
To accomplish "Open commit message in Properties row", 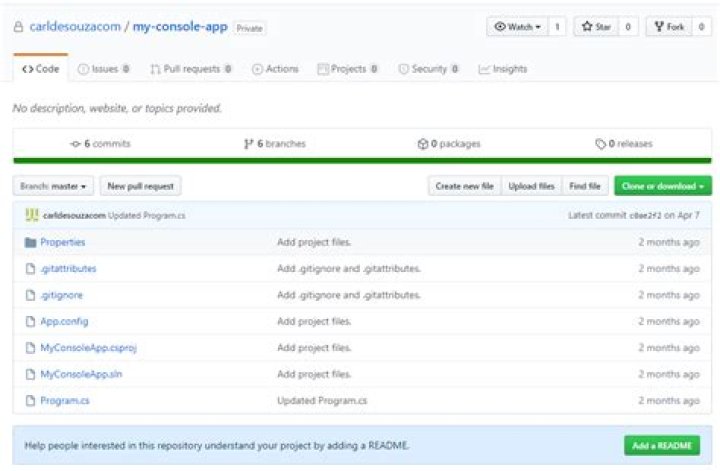I will [x=314, y=242].
